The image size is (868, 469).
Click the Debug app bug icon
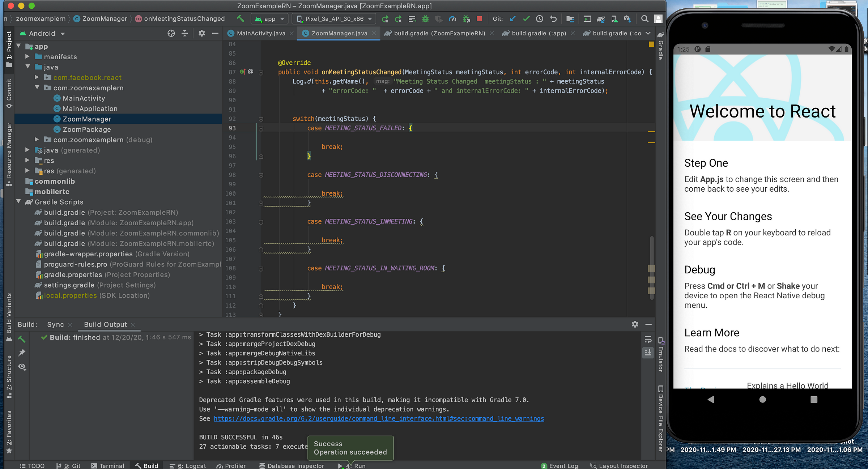(x=425, y=19)
